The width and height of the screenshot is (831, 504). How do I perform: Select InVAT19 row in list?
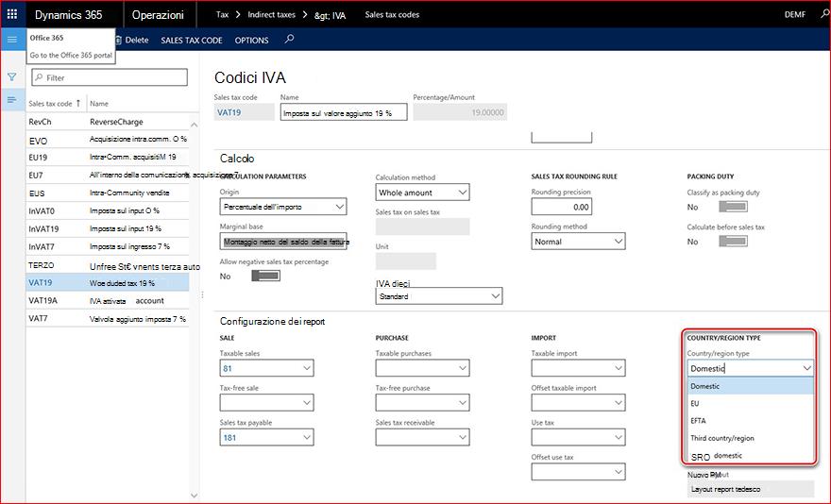point(108,229)
